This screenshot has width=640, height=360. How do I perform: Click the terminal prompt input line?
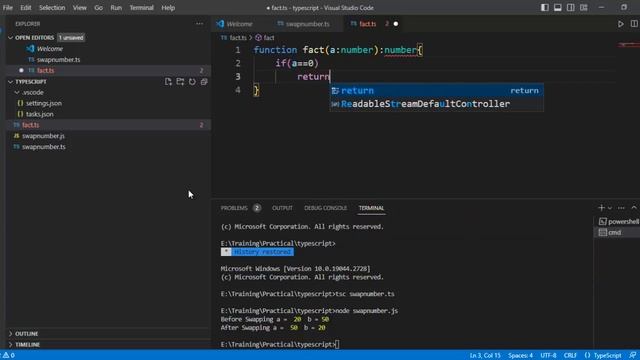click(280, 344)
